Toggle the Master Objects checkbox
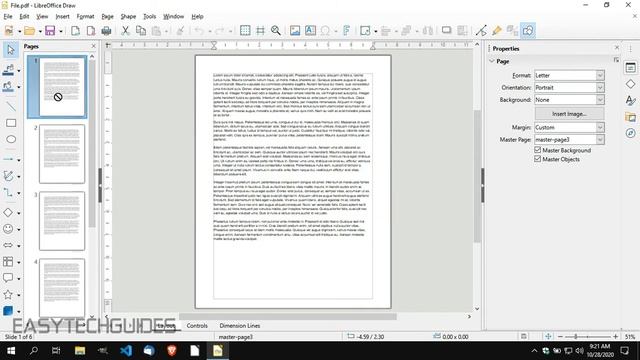This screenshot has height=360, width=640. [538, 159]
